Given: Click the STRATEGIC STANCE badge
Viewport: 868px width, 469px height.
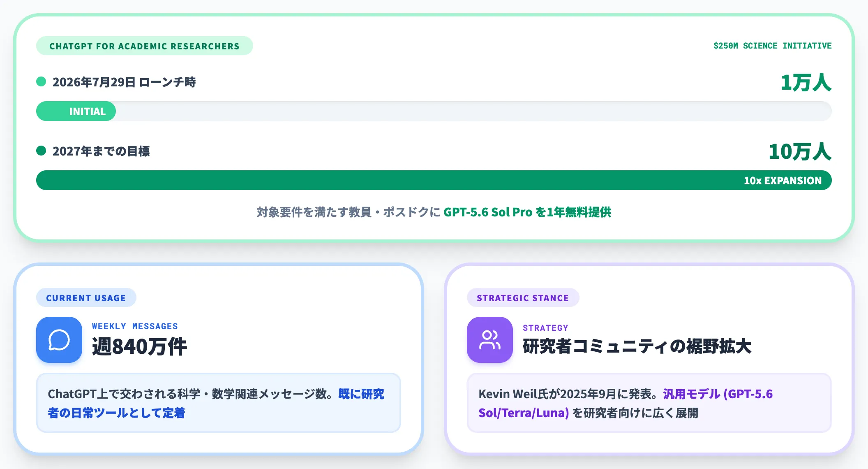Looking at the screenshot, I should (x=523, y=297).
